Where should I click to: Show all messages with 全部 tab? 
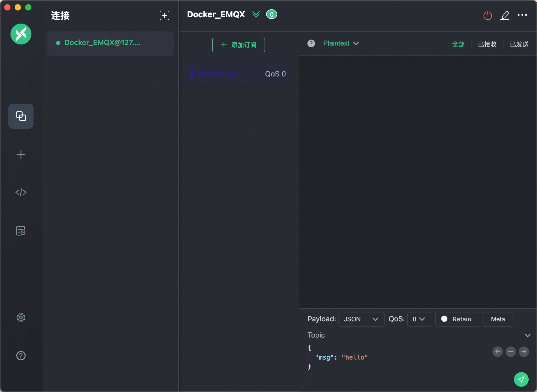(x=458, y=44)
